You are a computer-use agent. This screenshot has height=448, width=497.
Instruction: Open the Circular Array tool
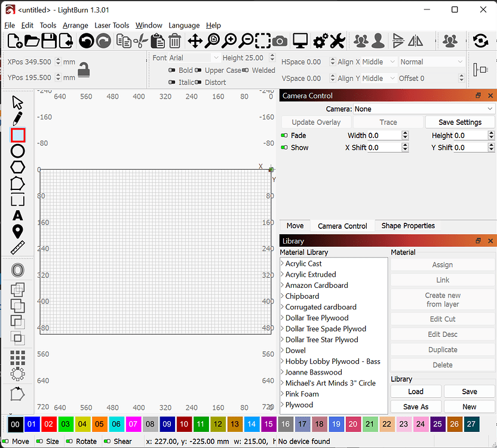pyautogui.click(x=18, y=374)
